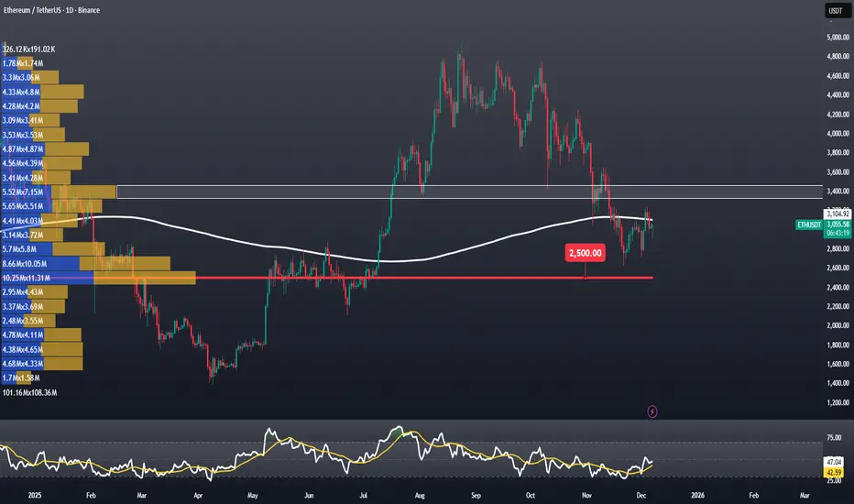This screenshot has width=854, height=504.
Task: Click volume profile row 1.78Mx1.74M
Action: coord(22,63)
